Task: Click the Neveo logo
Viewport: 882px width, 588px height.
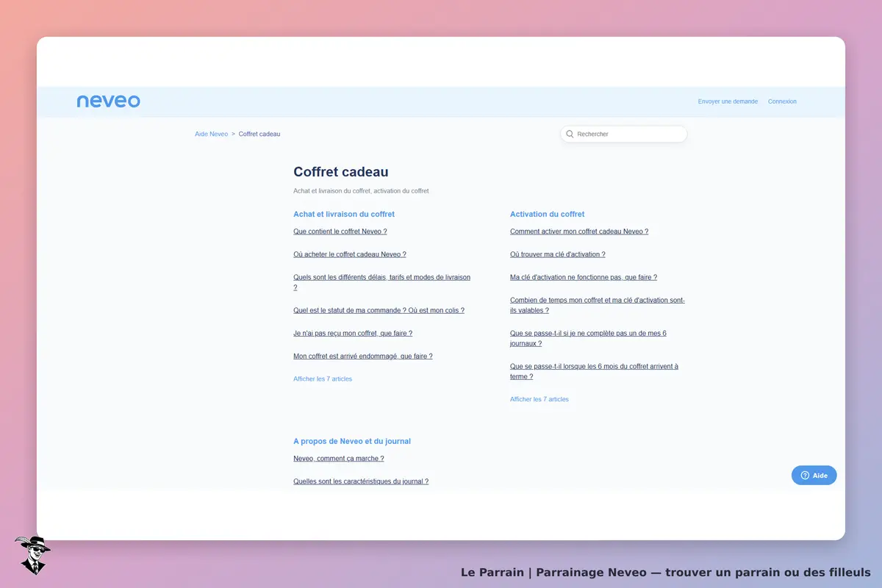Action: tap(108, 101)
